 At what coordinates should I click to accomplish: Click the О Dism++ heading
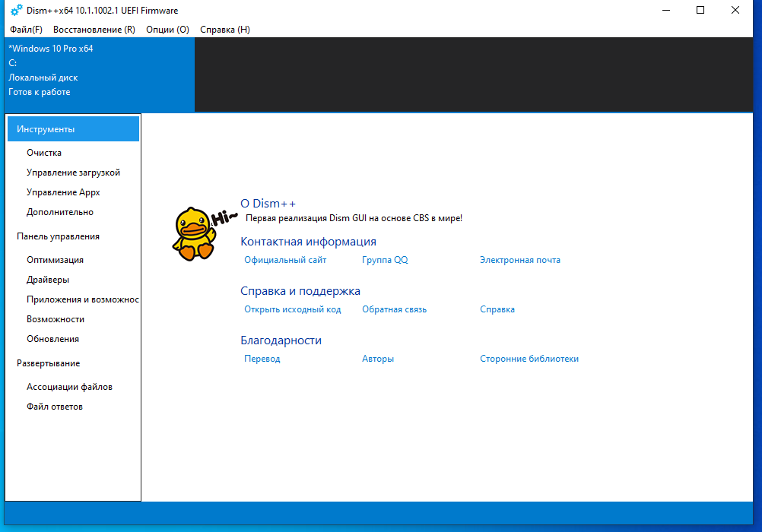[268, 204]
